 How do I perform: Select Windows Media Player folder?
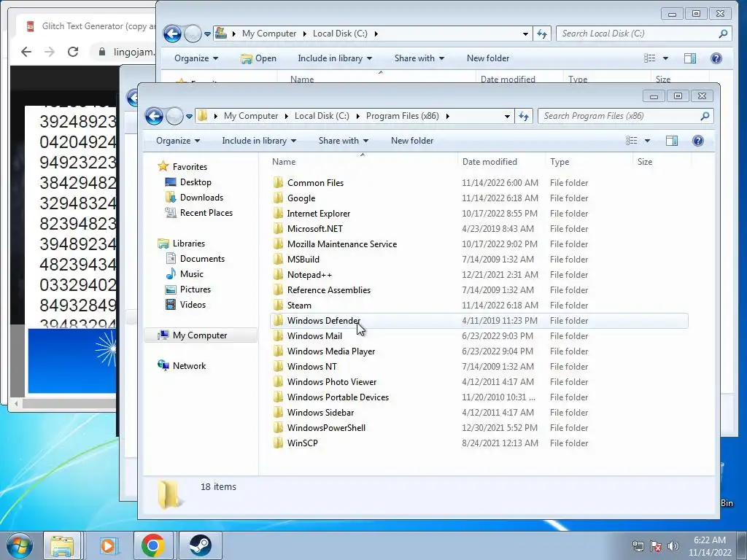click(x=331, y=351)
